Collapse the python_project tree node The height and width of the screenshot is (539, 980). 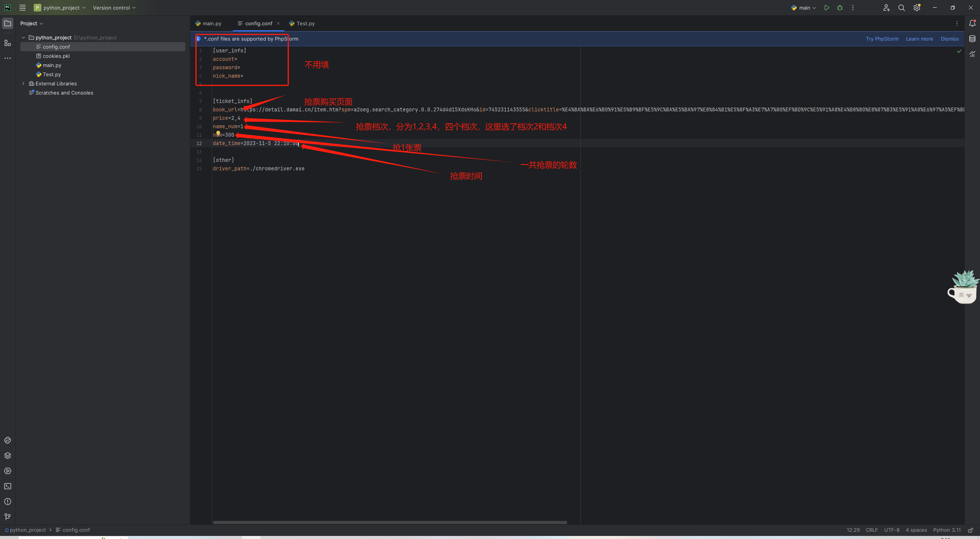point(23,38)
